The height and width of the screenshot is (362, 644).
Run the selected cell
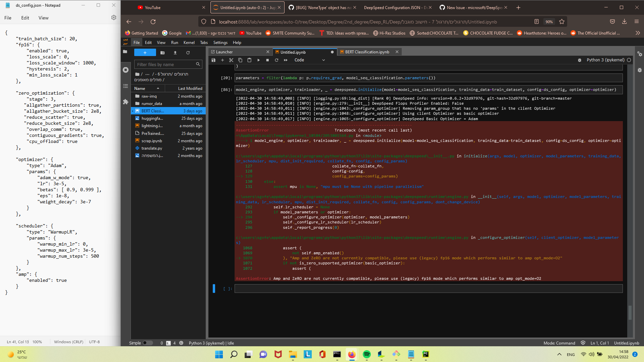(258, 60)
